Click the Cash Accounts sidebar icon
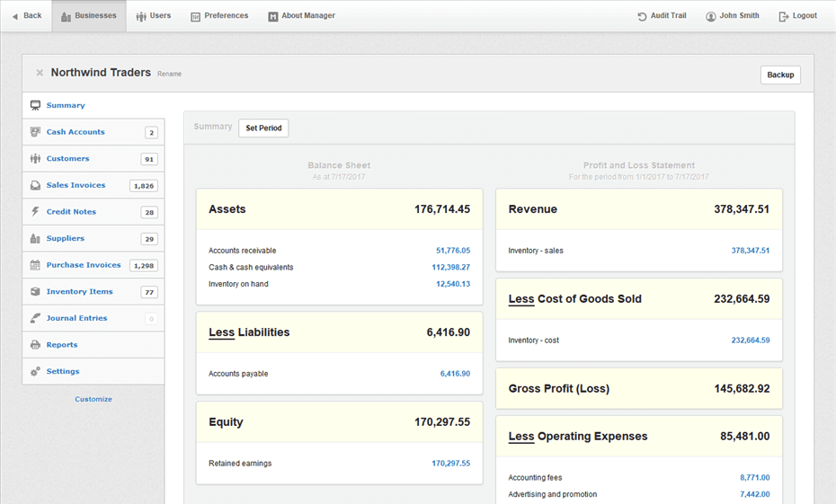 pos(35,132)
